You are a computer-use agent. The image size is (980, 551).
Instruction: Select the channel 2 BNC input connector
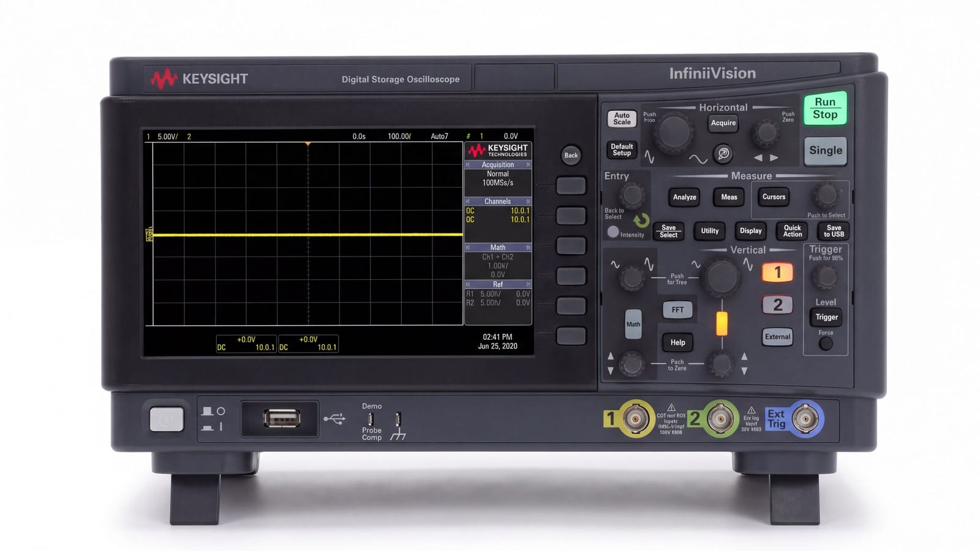pyautogui.click(x=720, y=419)
